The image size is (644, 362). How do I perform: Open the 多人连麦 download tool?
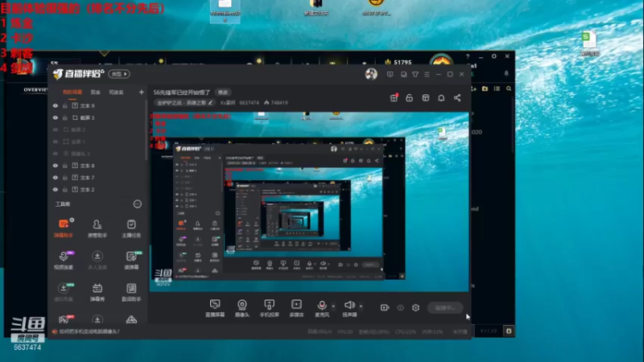tap(97, 260)
